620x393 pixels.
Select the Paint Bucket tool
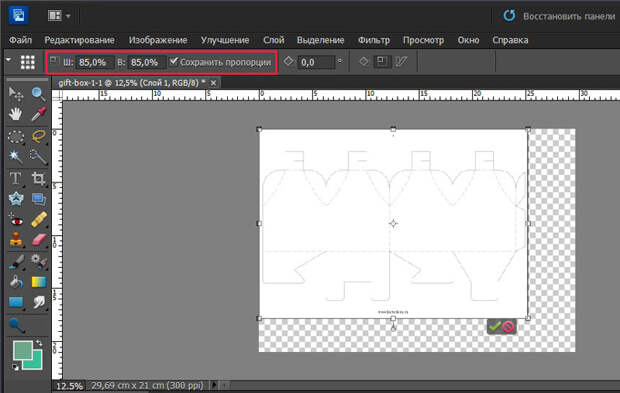[16, 282]
